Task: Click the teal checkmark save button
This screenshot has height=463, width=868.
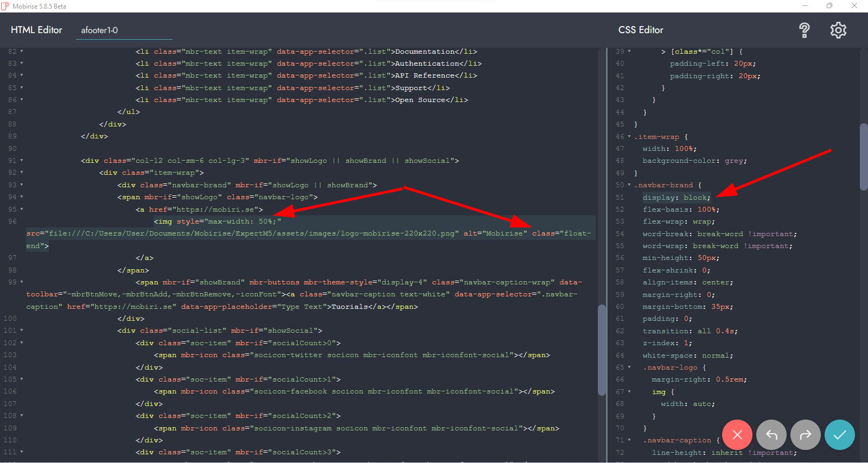Action: [x=839, y=435]
